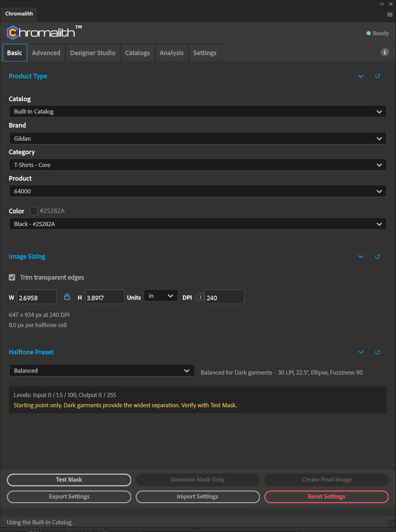
Task: Click the garment color swatch #25282A
Action: (x=34, y=211)
